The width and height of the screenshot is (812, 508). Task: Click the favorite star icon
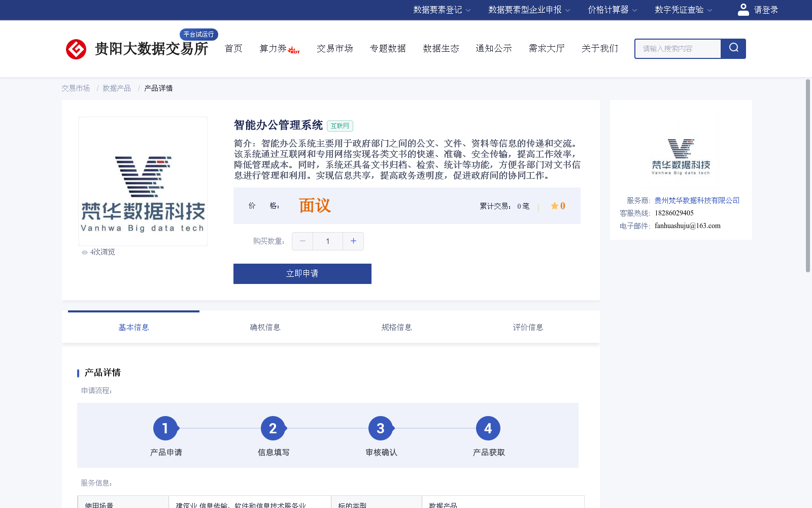pyautogui.click(x=555, y=206)
